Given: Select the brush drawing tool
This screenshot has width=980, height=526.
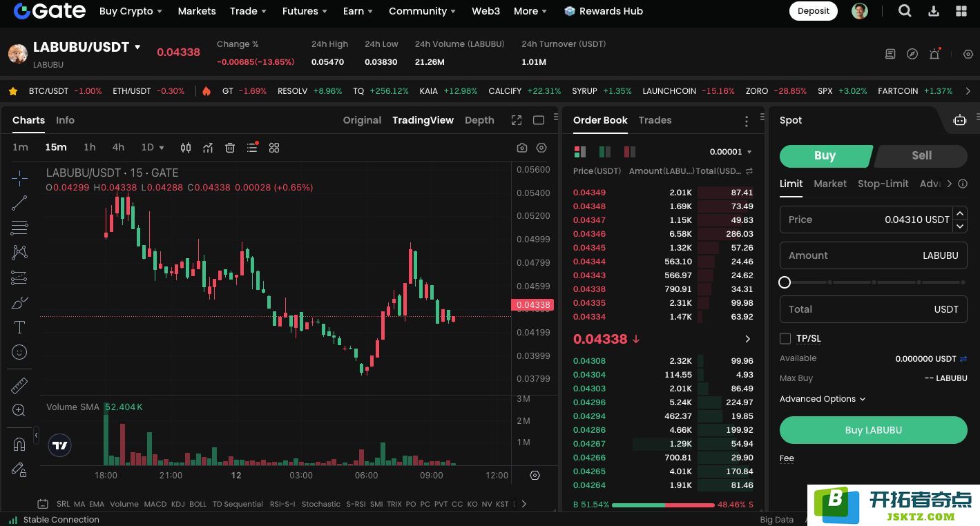Looking at the screenshot, I should tap(19, 302).
